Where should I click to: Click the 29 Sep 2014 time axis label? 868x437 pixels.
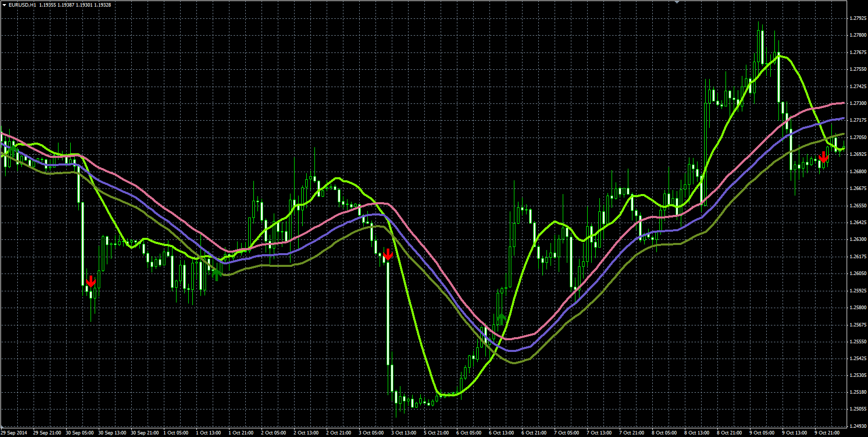[14, 433]
